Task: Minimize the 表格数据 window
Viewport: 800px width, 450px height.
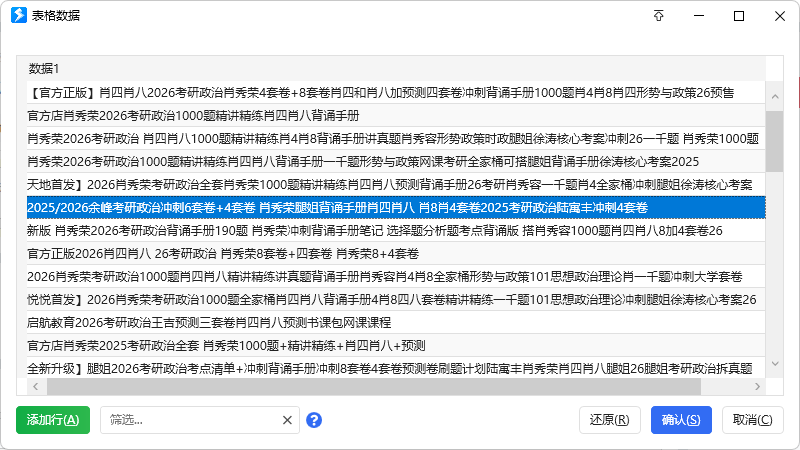Action: coord(699,16)
